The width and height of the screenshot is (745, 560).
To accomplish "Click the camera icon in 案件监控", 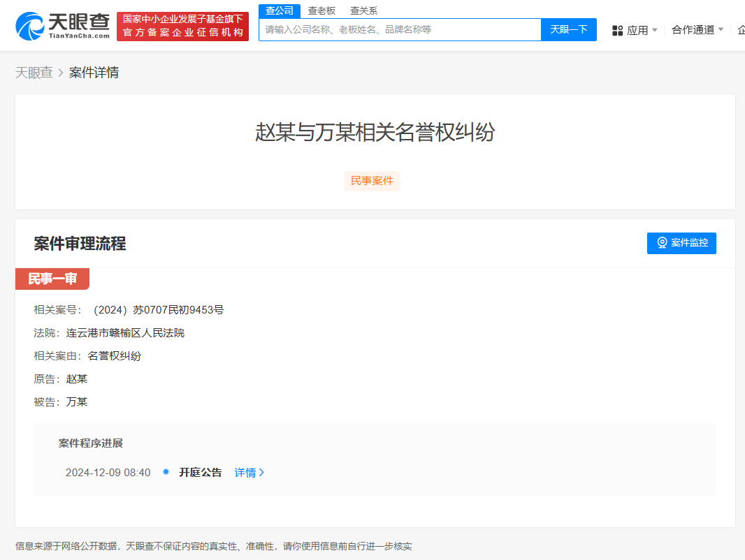I will point(662,243).
